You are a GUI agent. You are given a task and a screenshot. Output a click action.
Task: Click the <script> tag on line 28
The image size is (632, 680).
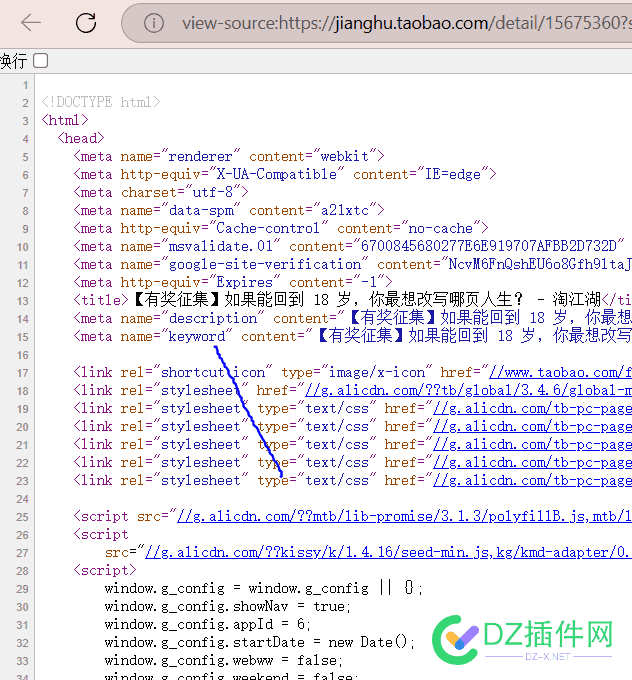(105, 570)
